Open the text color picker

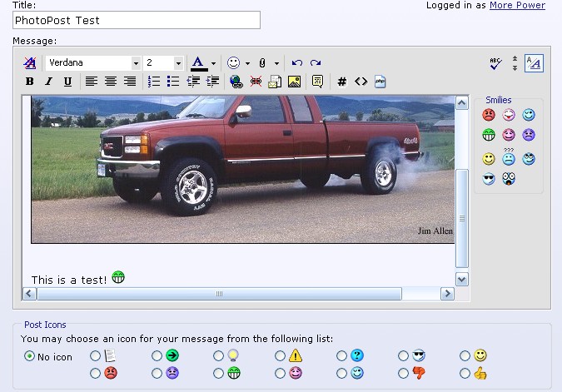pos(213,63)
